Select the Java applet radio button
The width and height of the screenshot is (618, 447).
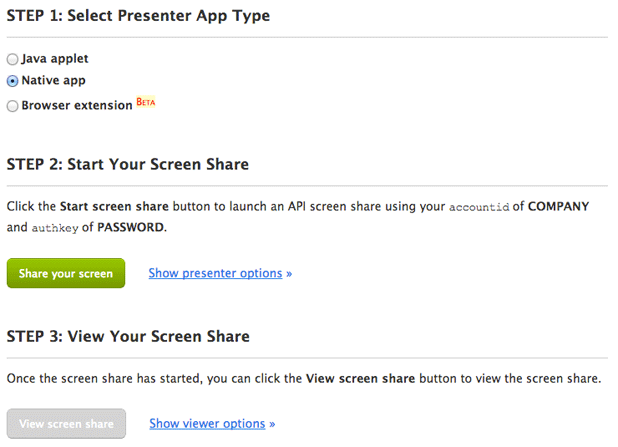point(12,60)
